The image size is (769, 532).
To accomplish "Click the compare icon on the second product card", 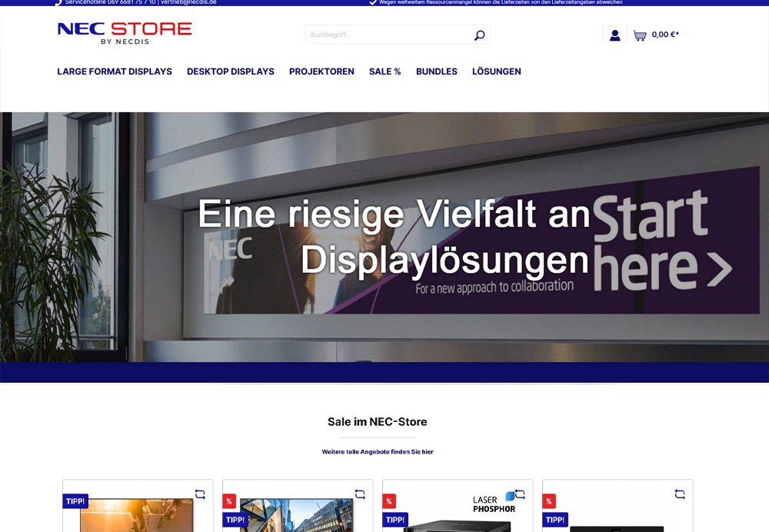I will 360,494.
